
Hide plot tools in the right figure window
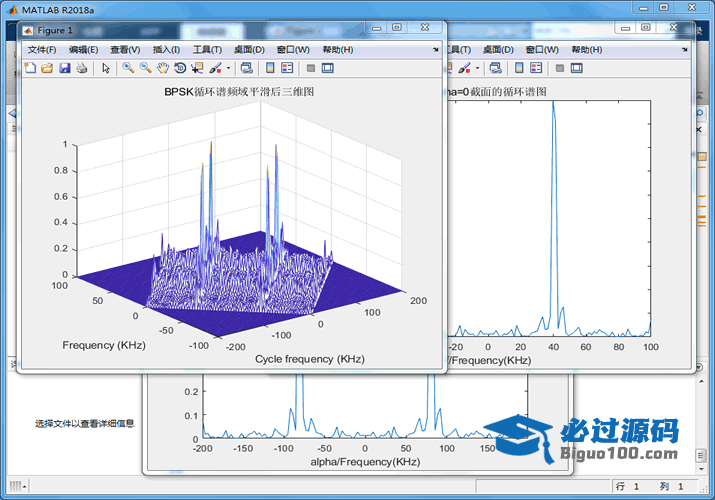pos(560,68)
